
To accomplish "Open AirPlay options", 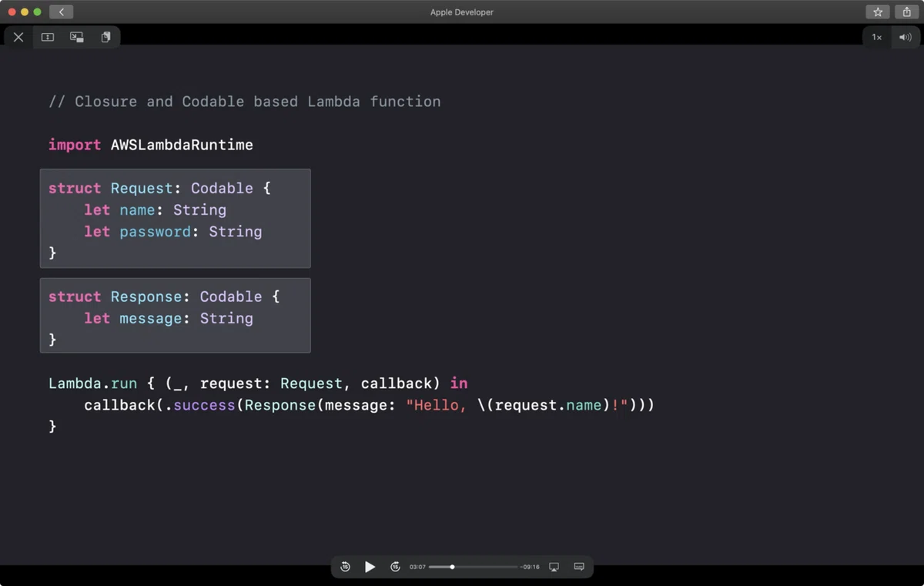I will coord(554,567).
